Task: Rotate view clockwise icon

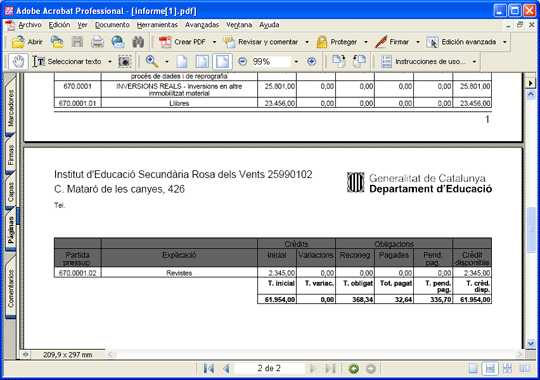Action: pos(339,62)
